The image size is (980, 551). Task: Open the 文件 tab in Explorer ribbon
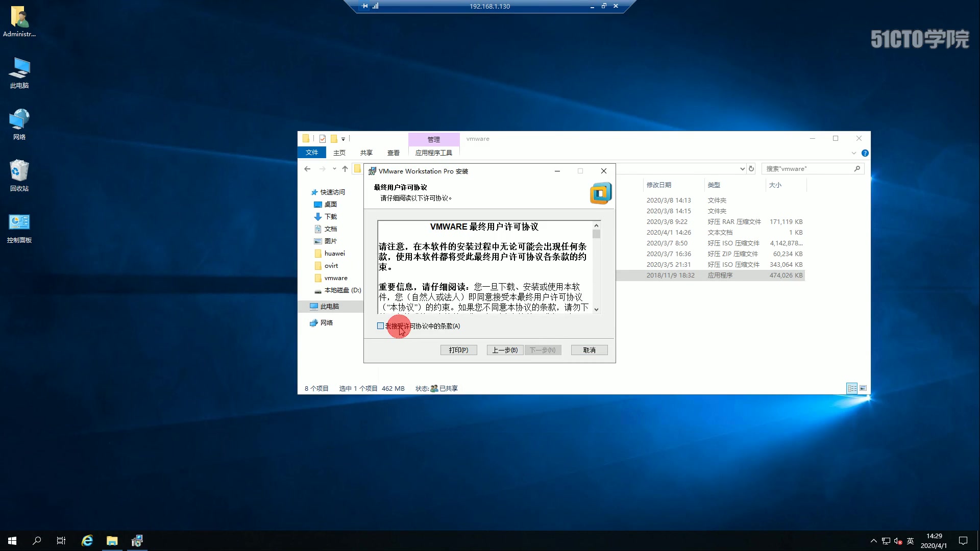click(312, 153)
